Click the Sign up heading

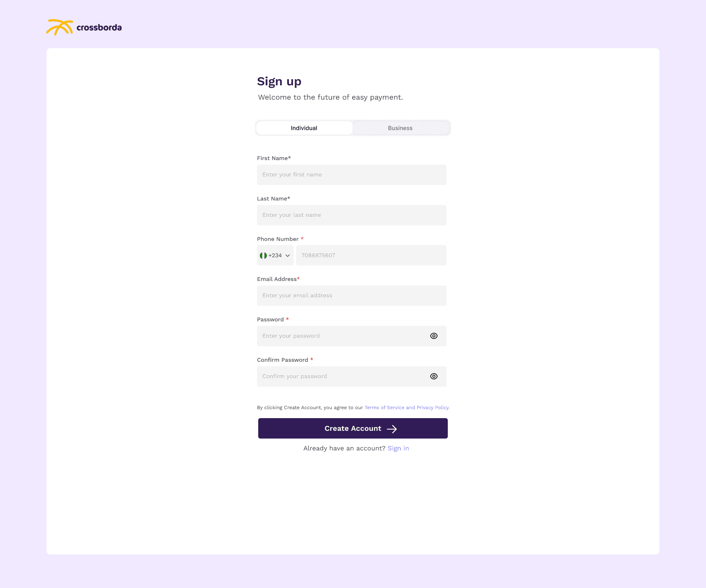[279, 82]
